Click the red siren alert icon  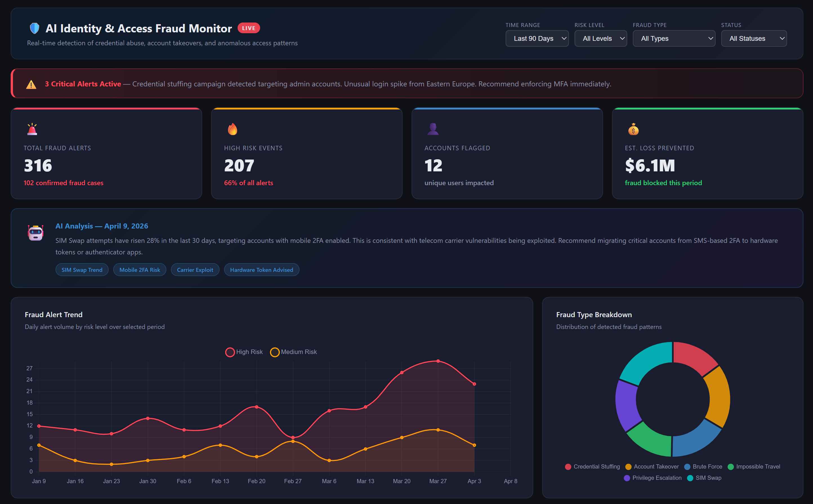(x=32, y=129)
